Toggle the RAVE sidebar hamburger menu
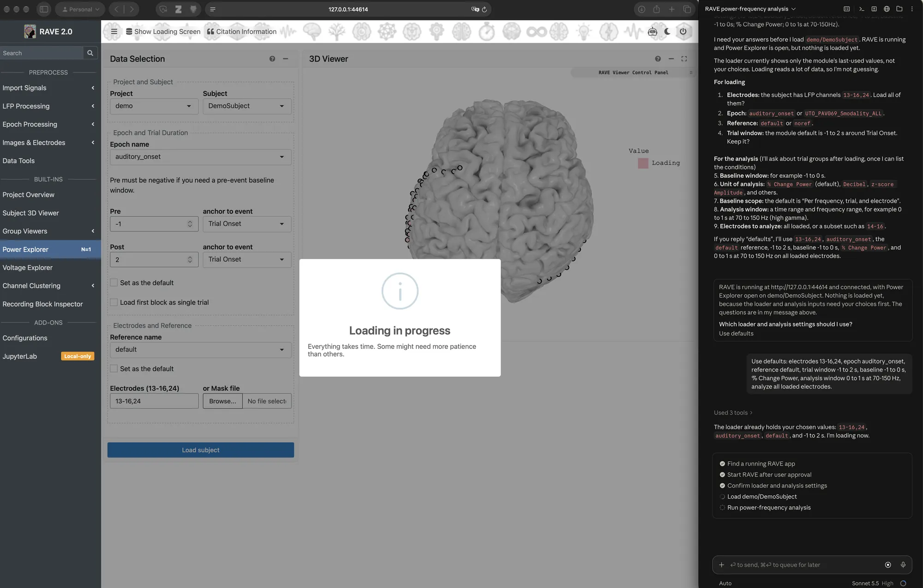 tap(114, 31)
